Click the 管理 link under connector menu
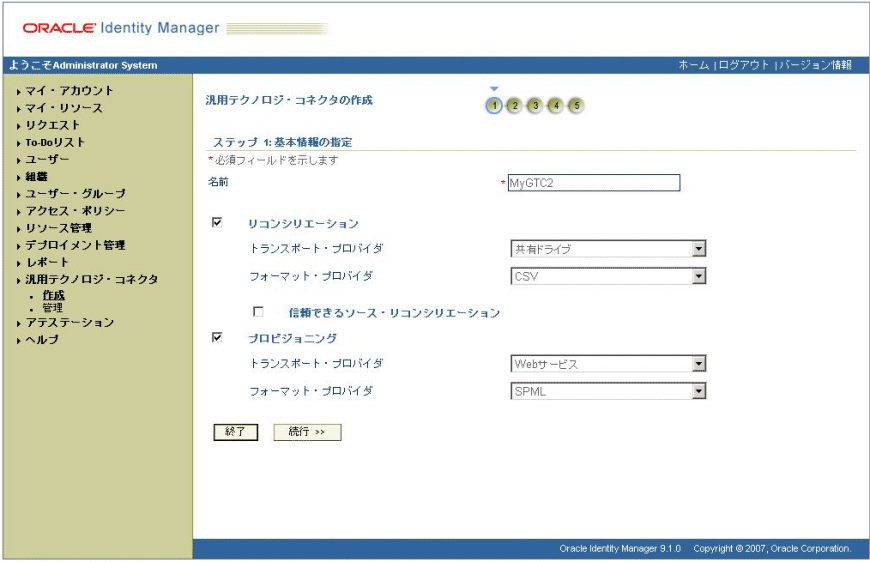The image size is (870, 562). [53, 307]
